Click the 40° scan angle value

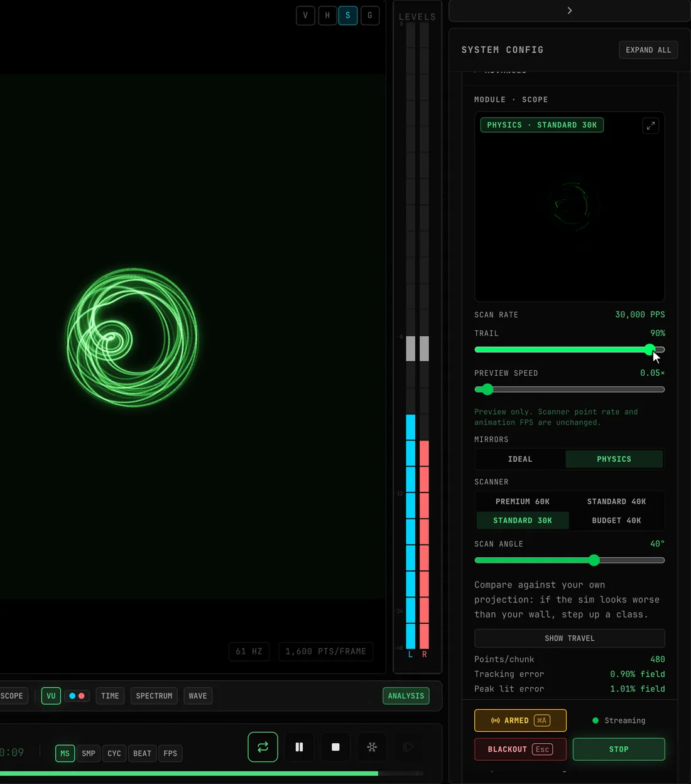[657, 544]
